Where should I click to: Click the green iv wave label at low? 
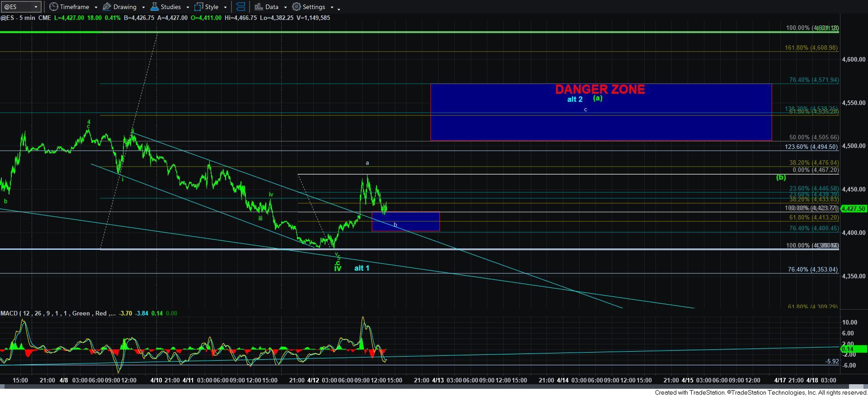[338, 268]
